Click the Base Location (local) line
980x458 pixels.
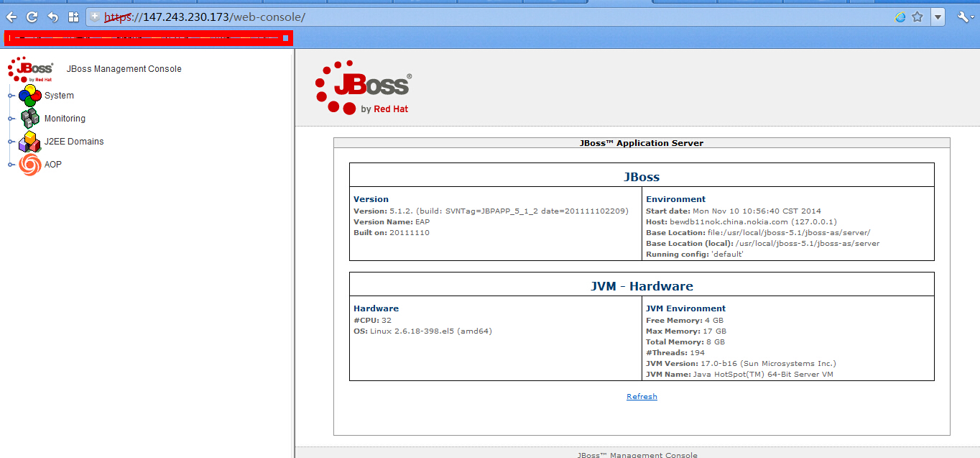click(762, 244)
